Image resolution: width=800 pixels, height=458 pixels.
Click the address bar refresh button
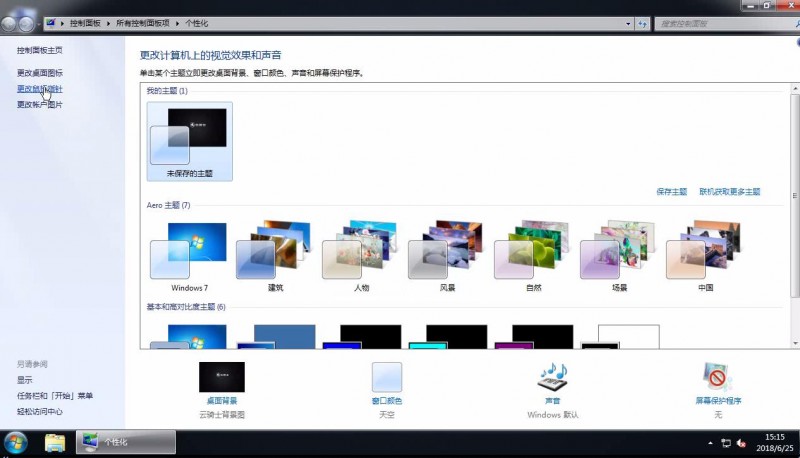point(642,23)
